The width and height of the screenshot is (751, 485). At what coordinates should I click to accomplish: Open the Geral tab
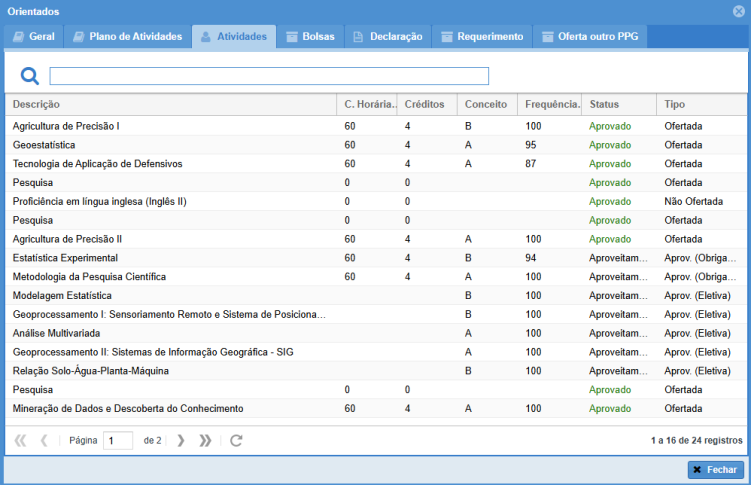click(34, 37)
